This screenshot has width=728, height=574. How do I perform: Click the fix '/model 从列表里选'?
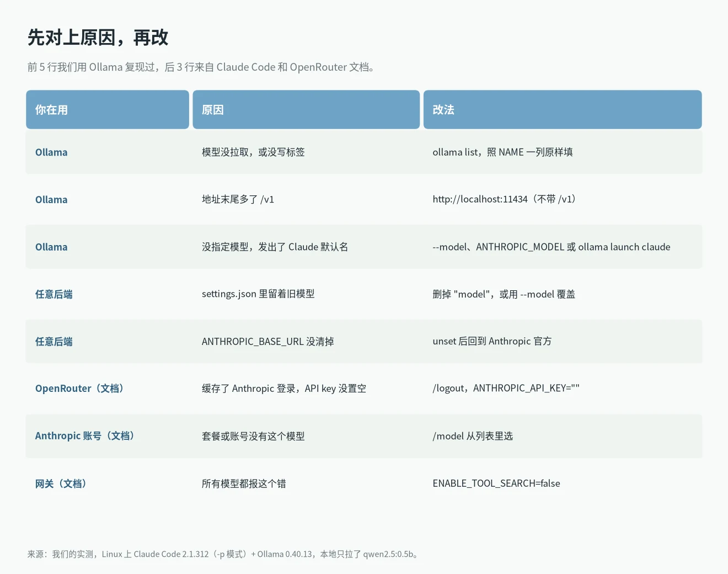coord(473,437)
